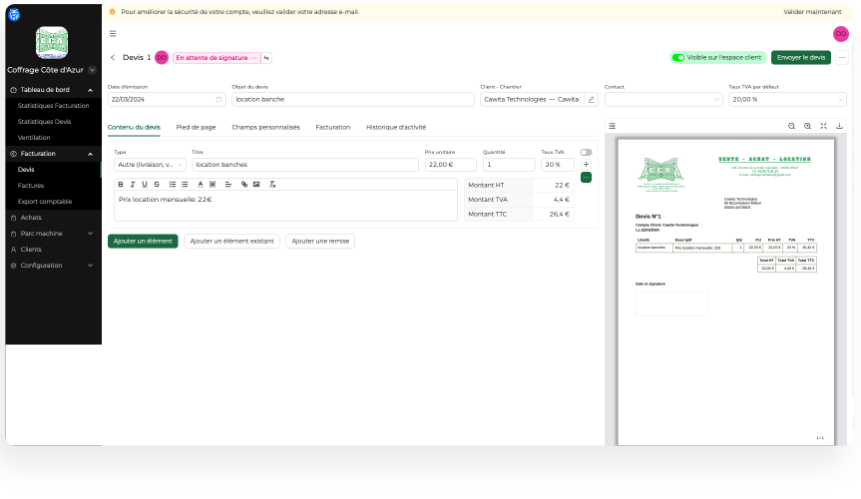Go back using the arrow beside Devis
The height and width of the screenshot is (499, 861).
[x=113, y=58]
